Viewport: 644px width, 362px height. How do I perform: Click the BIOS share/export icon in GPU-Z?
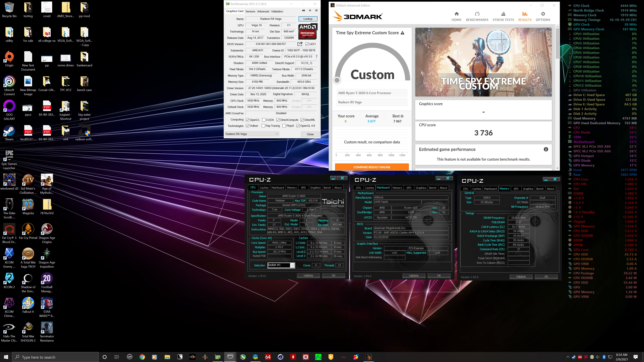pos(300,44)
